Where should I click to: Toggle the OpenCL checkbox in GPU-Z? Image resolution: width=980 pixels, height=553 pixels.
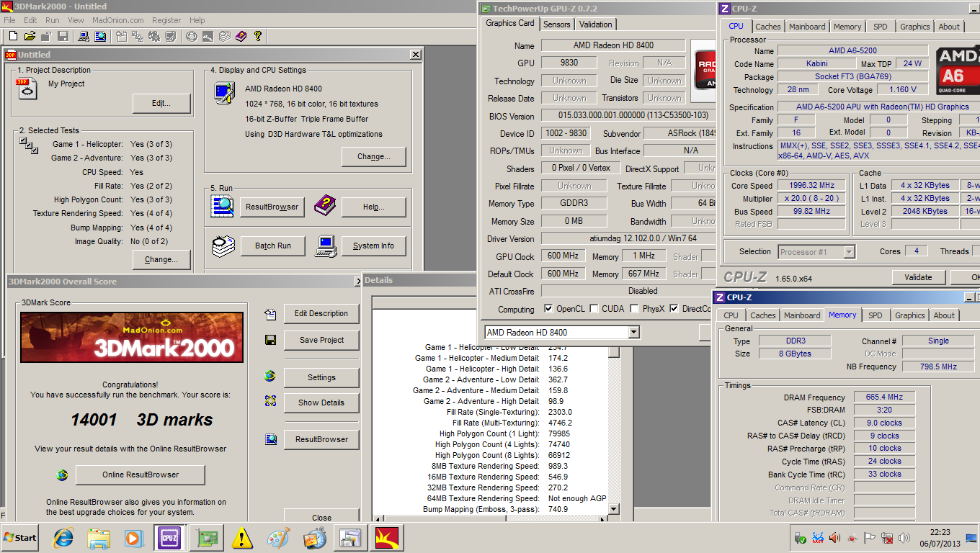point(549,309)
